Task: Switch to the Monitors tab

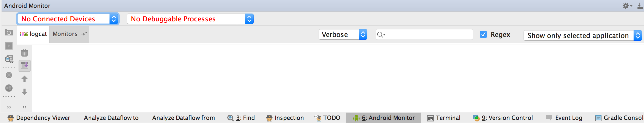Action: tap(69, 34)
